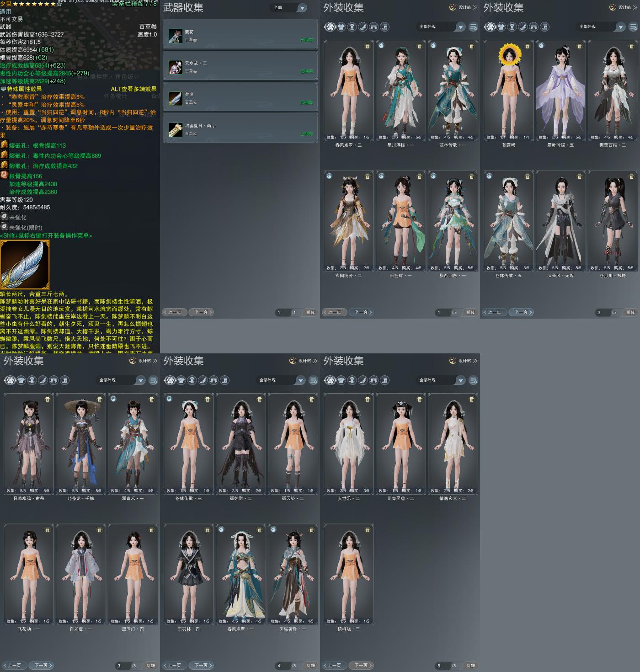
Task: Click the 夕臾 icon in weapon collection list
Action: coord(176,98)
